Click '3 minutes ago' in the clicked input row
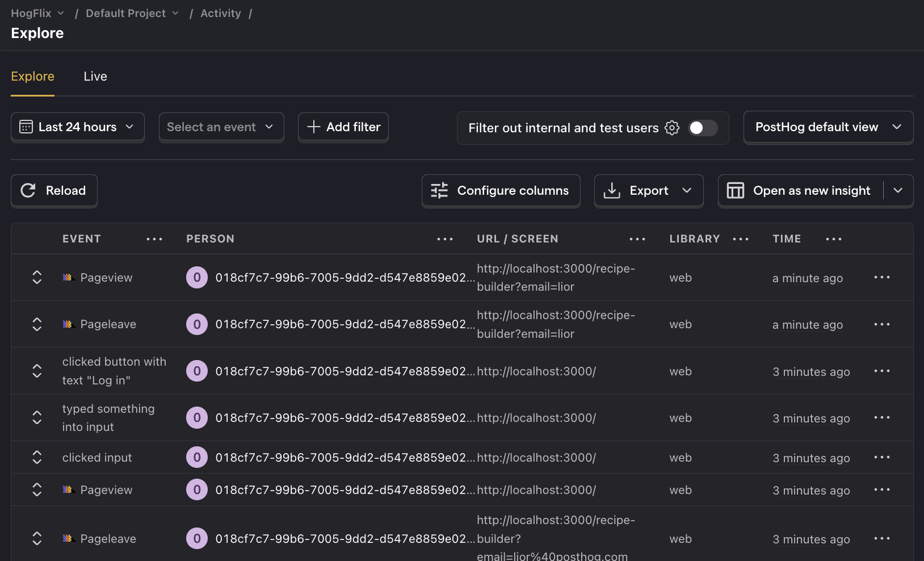 point(811,458)
